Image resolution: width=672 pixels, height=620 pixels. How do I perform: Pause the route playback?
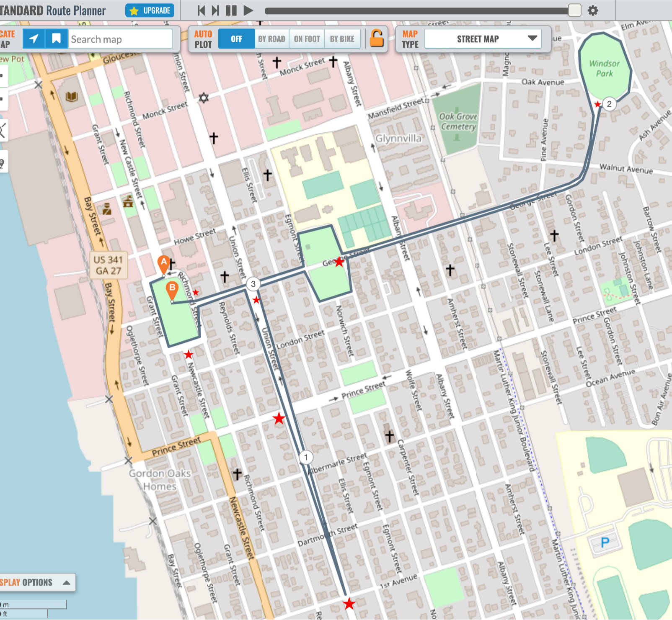pos(231,10)
